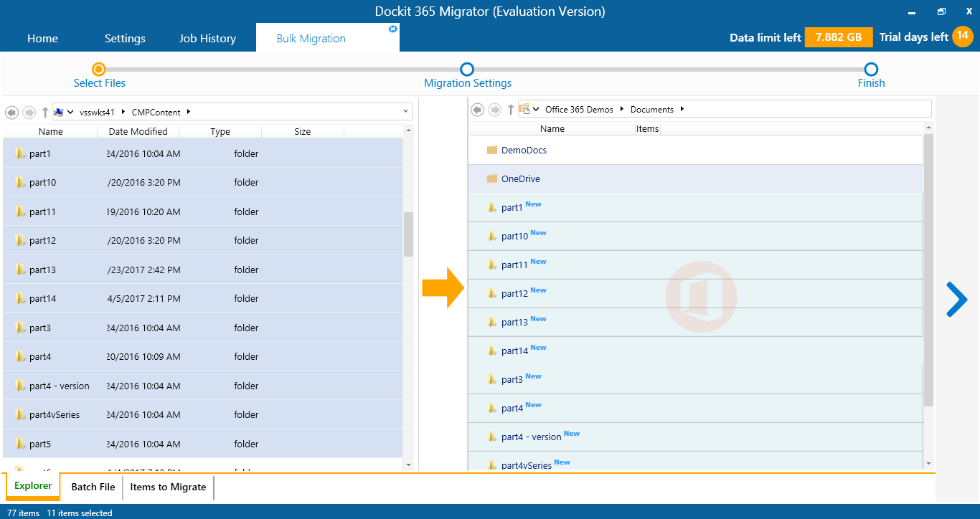Click the part14 folder icon in destination list
The width and height of the screenshot is (980, 519).
click(x=492, y=351)
